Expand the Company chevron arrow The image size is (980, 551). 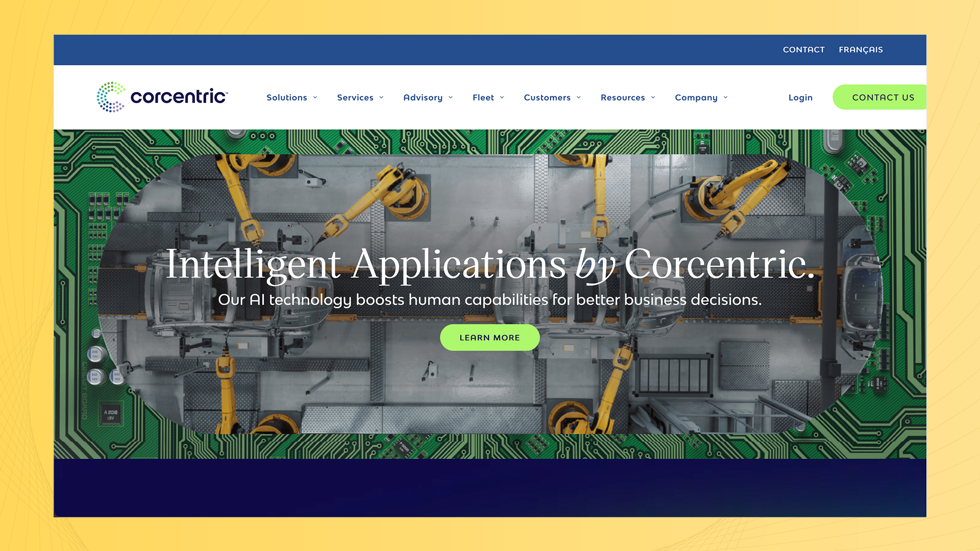tap(726, 97)
